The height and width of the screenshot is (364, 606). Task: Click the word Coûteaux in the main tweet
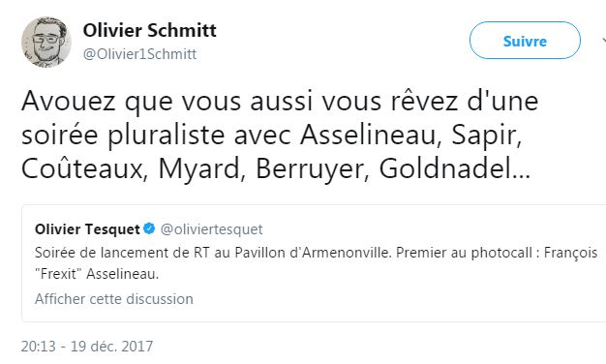[x=84, y=168]
